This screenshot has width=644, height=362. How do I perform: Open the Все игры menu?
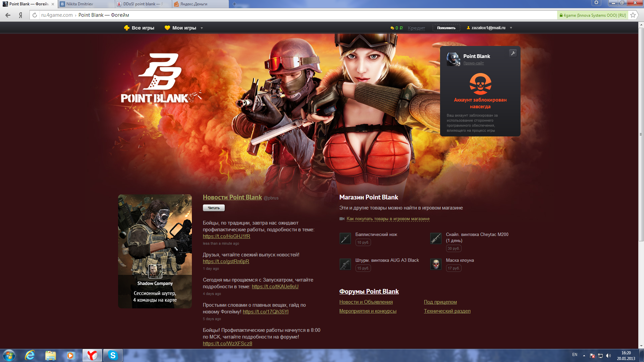click(x=139, y=28)
